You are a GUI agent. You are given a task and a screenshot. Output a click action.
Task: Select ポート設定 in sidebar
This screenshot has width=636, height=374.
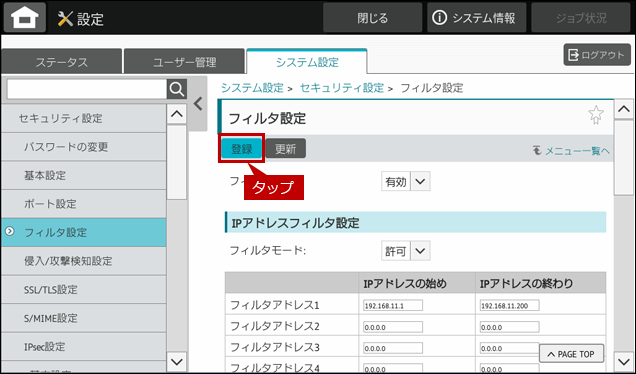(x=84, y=204)
